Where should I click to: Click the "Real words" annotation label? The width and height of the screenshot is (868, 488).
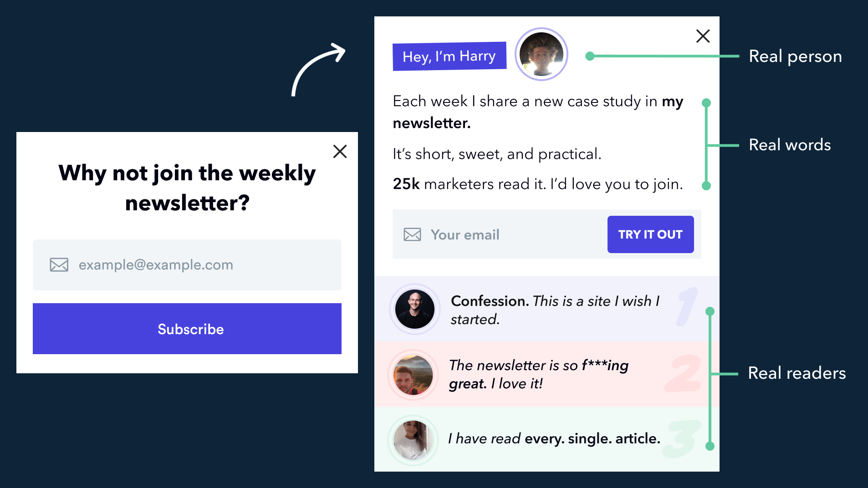(790, 145)
